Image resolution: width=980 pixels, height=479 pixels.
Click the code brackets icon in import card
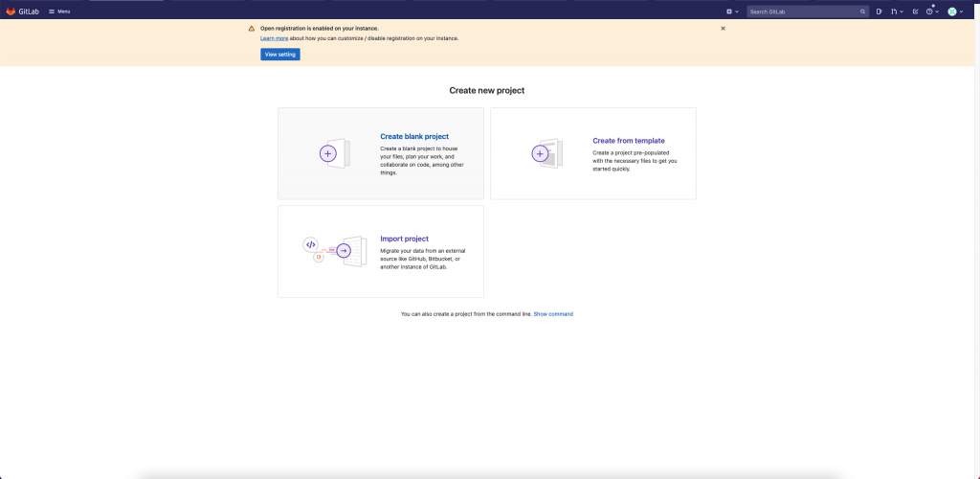(311, 244)
